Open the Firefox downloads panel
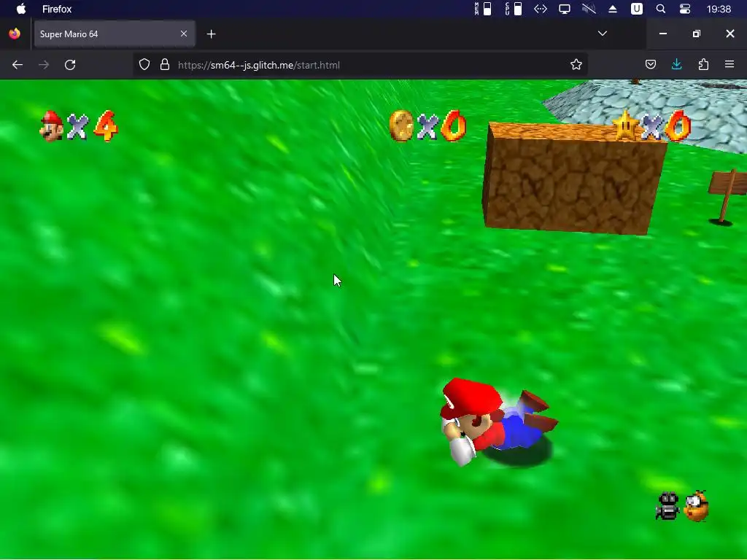 (x=676, y=64)
